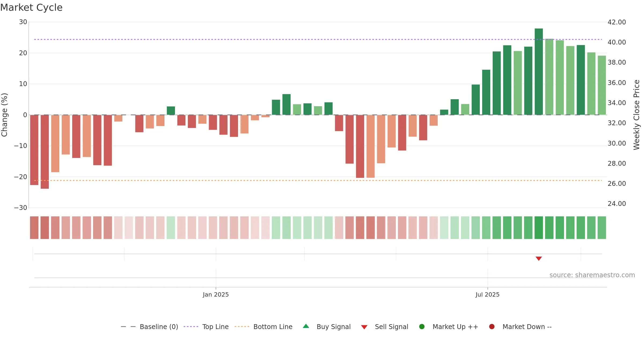Viewport: 644px width, 362px height.
Task: Toggle the Top Line legend entry
Action: pyautogui.click(x=206, y=327)
